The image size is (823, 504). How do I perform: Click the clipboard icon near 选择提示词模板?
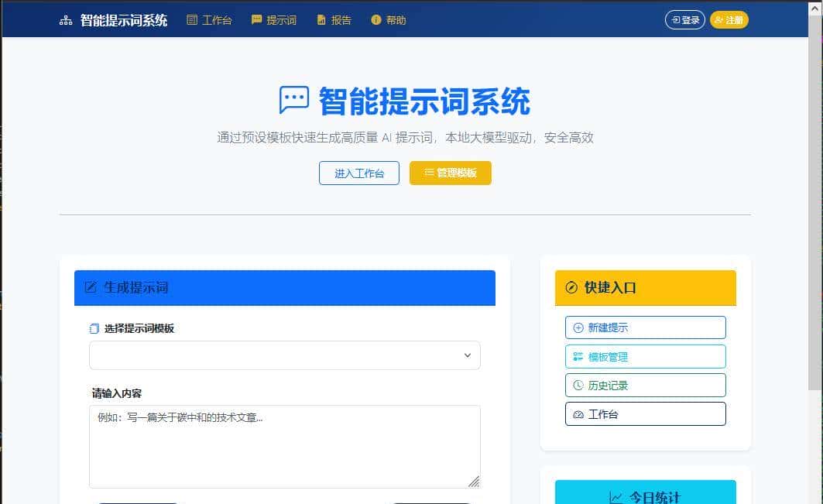92,328
